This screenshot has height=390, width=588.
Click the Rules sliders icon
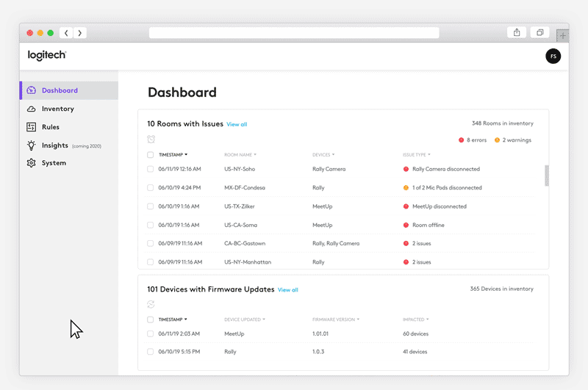click(31, 127)
